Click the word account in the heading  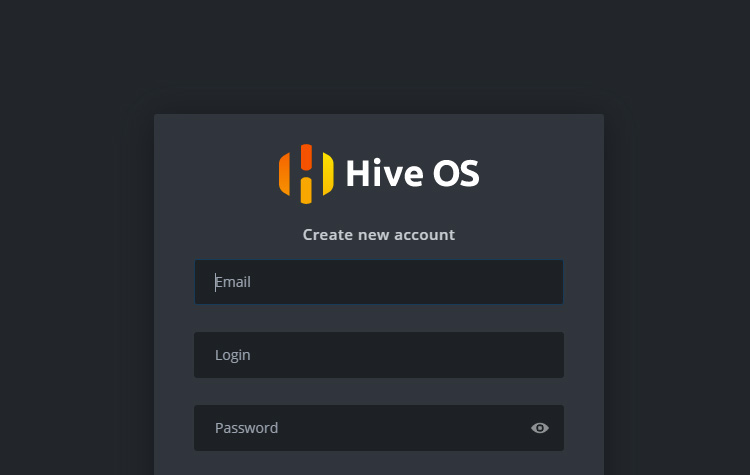(424, 235)
